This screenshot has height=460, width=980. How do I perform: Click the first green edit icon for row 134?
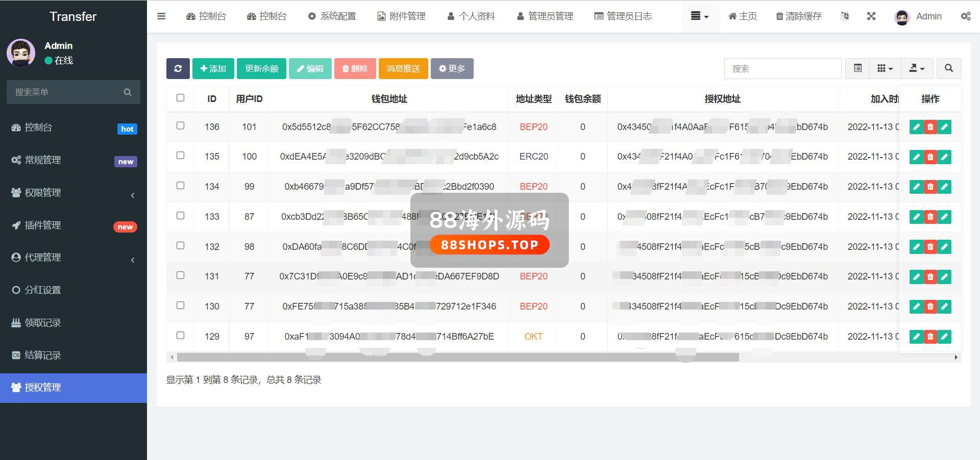pos(916,187)
